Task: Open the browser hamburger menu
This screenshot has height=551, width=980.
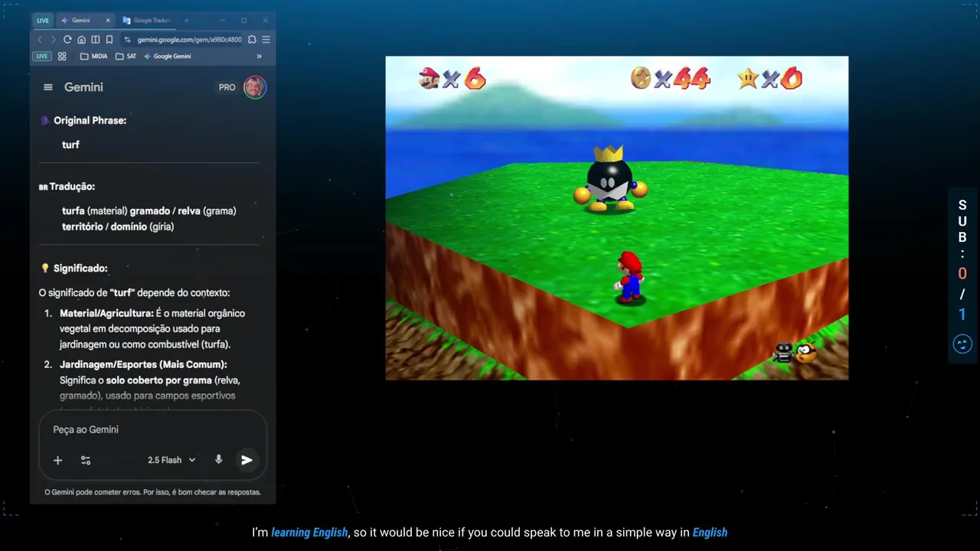Action: [266, 40]
